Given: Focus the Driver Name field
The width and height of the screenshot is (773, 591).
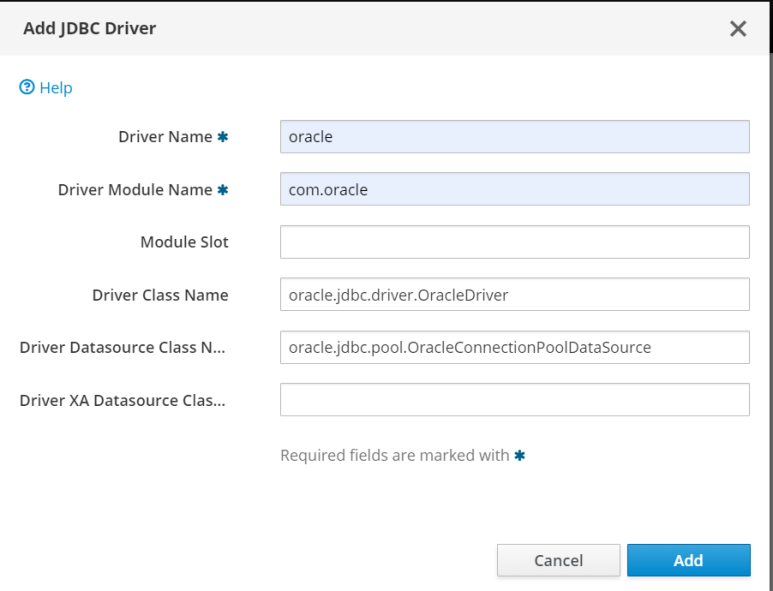Looking at the screenshot, I should (x=515, y=137).
